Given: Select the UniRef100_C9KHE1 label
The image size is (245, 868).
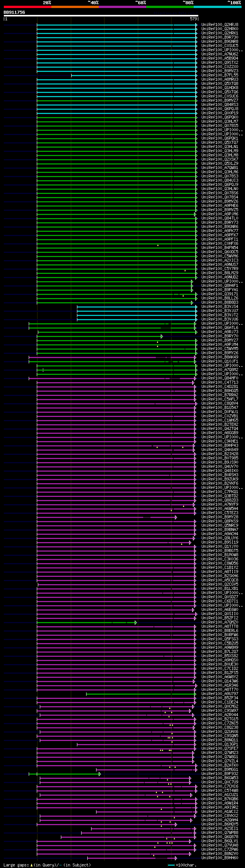Looking at the screenshot, I should point(220,441).
